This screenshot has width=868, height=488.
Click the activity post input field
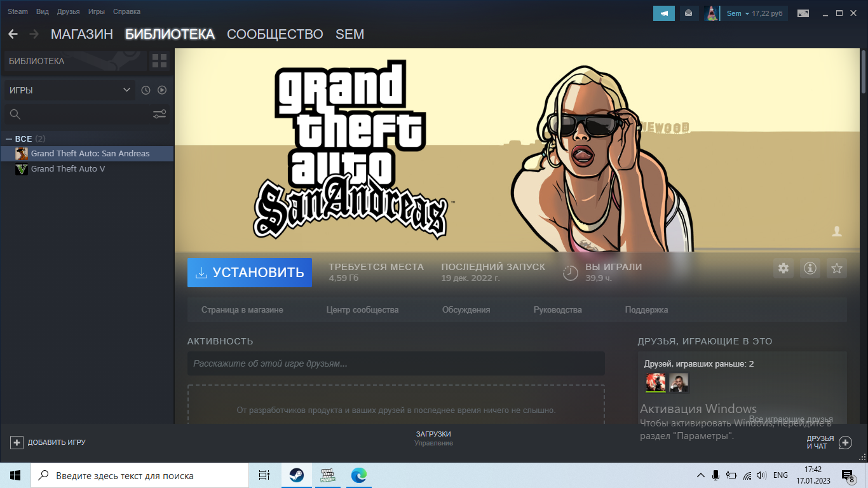pyautogui.click(x=396, y=363)
